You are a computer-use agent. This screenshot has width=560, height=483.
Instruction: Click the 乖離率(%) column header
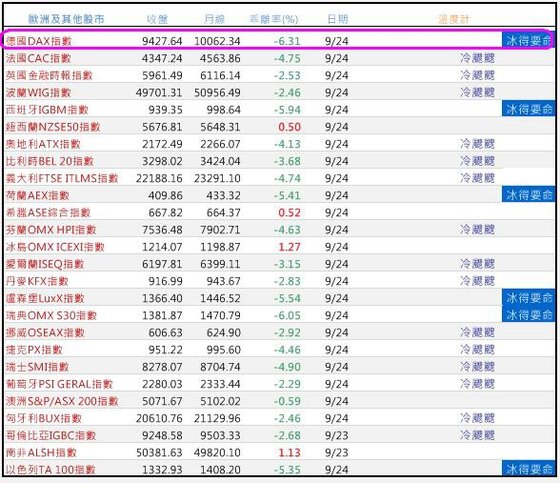[274, 19]
